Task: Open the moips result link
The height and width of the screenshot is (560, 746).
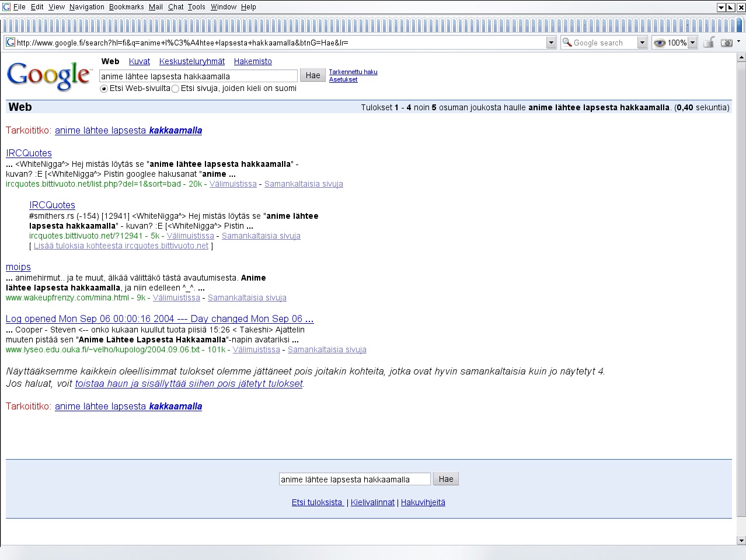Action: 18,267
